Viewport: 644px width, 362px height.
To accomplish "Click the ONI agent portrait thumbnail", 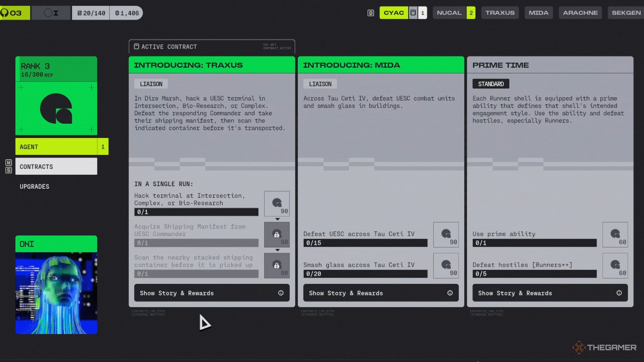I will [56, 293].
